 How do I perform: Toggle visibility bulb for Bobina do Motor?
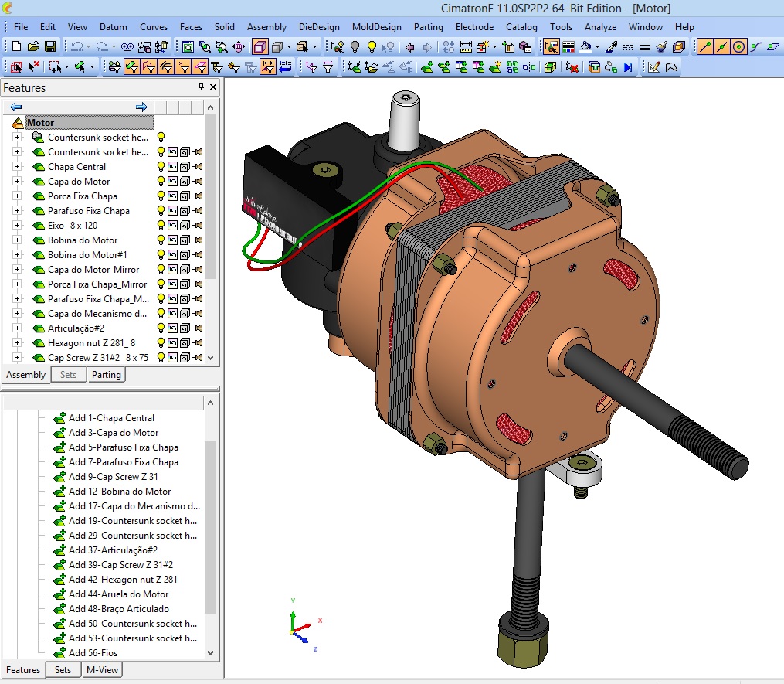(161, 240)
